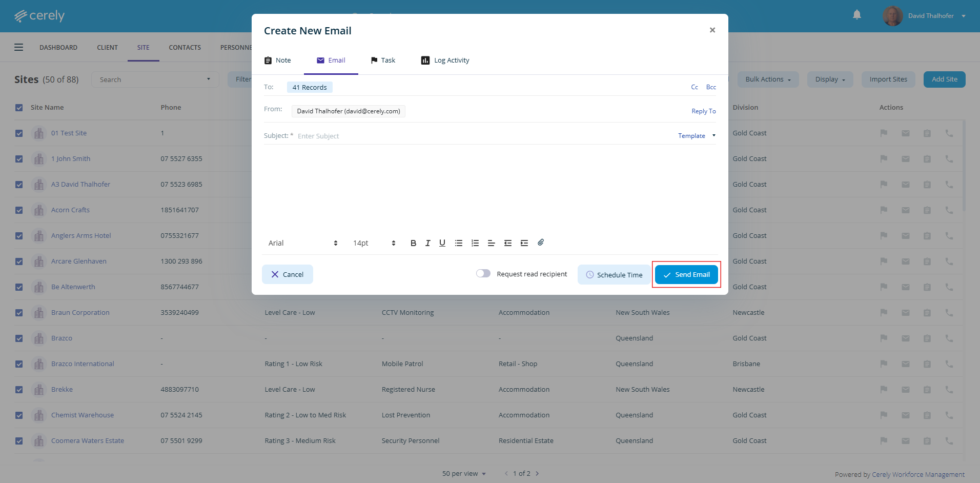Add Cc recipients

pyautogui.click(x=695, y=87)
